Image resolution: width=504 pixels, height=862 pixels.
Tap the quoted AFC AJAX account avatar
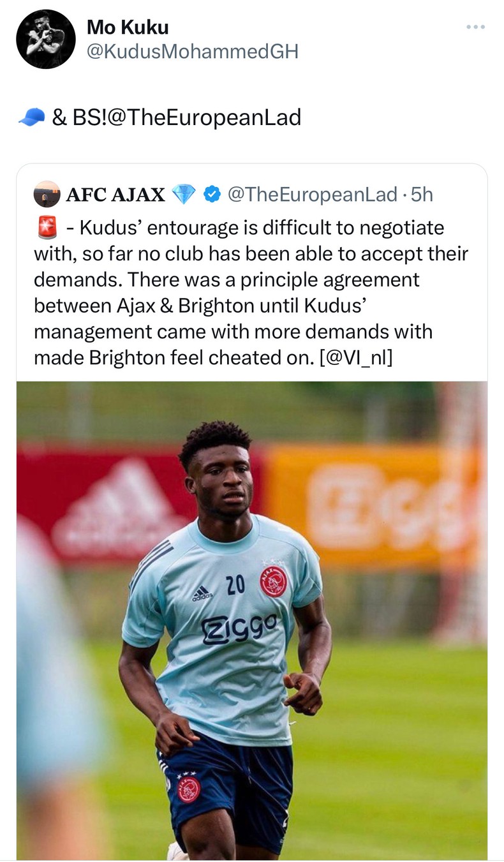[x=47, y=194]
